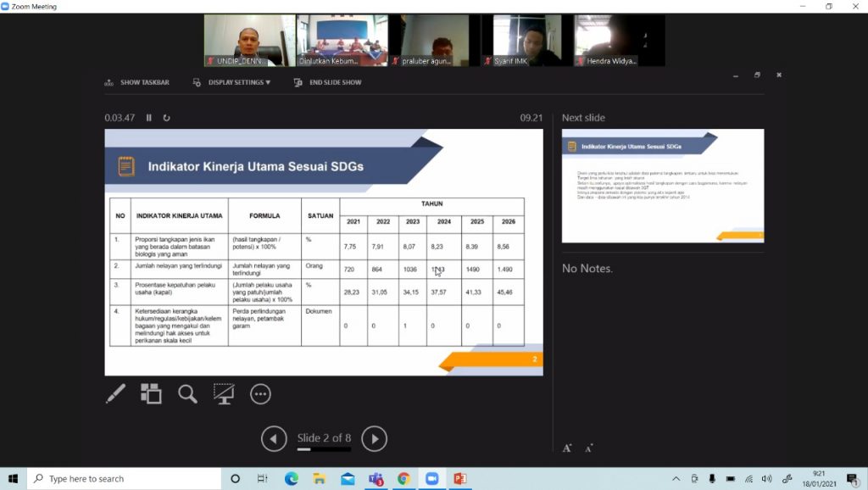Open Windows Task View
Screen dimensions: 868x490
263,479
